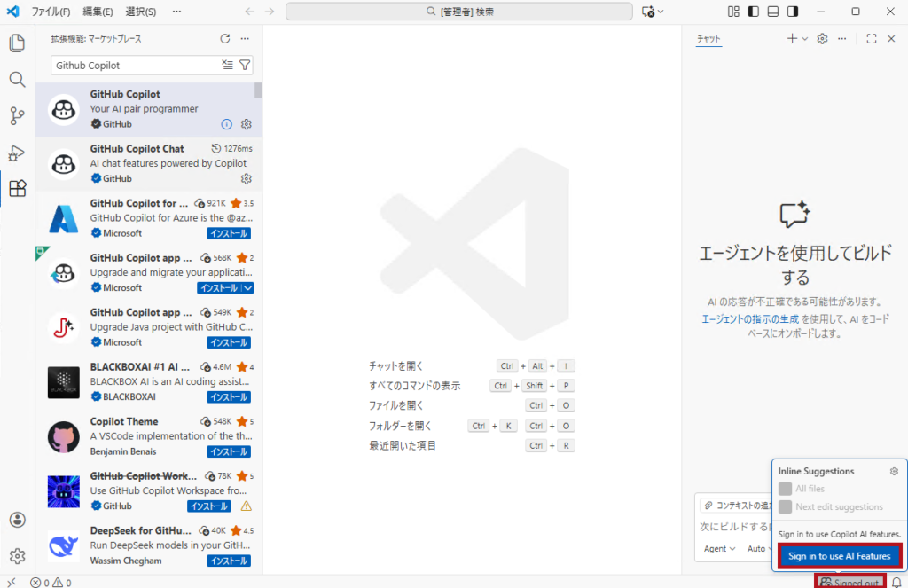This screenshot has height=588, width=908.
Task: Switch to the チャット tab
Action: tap(708, 39)
